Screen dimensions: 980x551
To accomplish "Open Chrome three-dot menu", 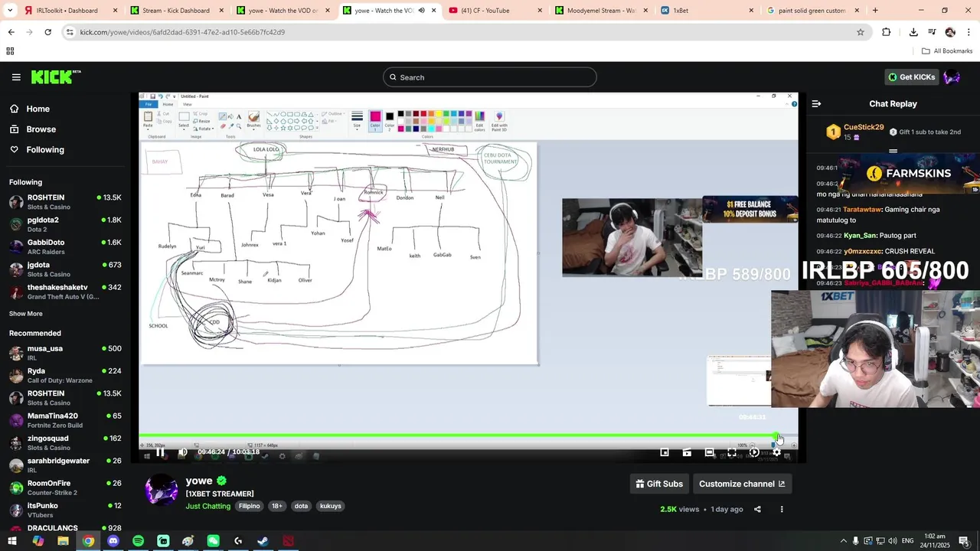I will pos(968,32).
